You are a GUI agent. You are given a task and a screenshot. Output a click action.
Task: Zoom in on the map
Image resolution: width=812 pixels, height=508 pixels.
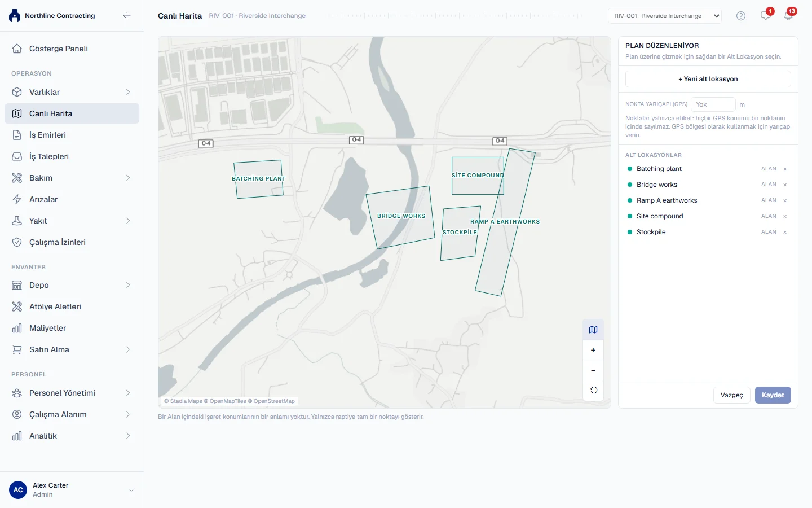point(593,350)
